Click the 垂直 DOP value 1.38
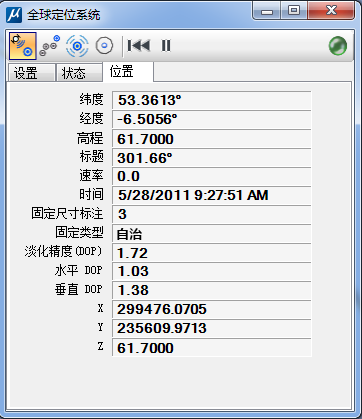362x419 pixels. (212, 290)
